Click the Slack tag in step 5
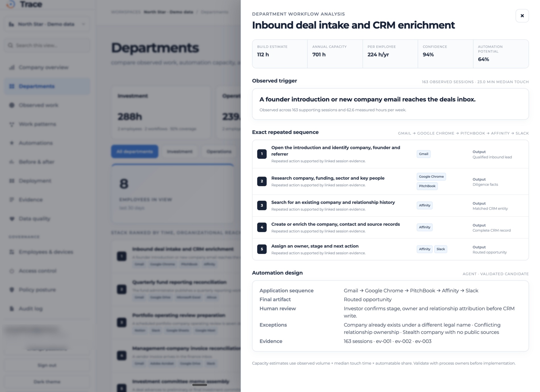540x392 pixels. point(441,249)
